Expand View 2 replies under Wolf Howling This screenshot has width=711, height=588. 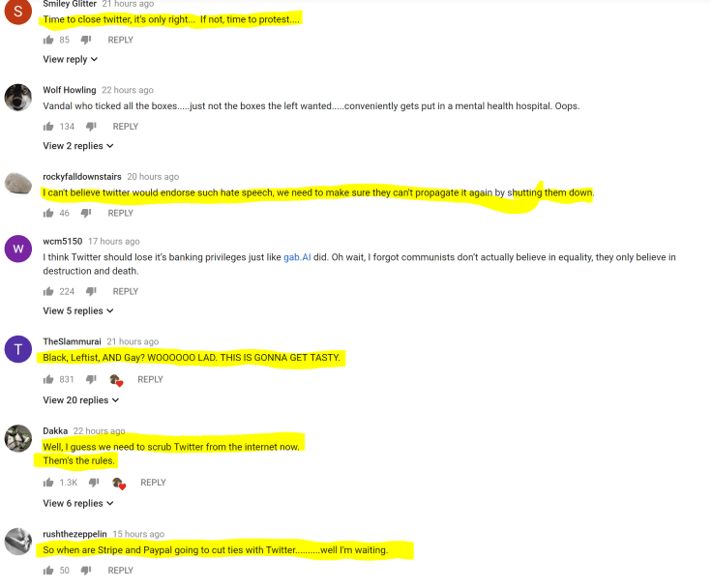(78, 146)
